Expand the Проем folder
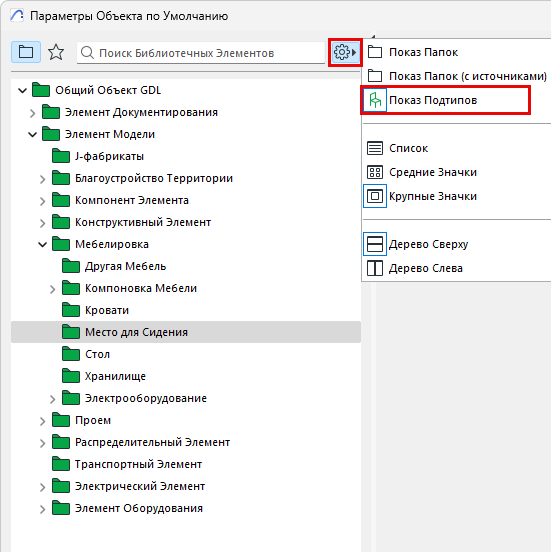The height and width of the screenshot is (552, 551). pos(42,421)
